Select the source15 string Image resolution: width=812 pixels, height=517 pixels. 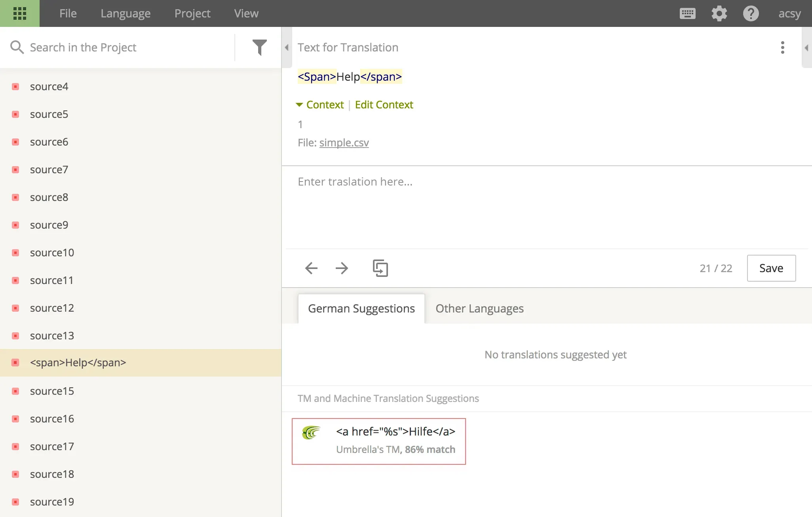[x=141, y=391]
